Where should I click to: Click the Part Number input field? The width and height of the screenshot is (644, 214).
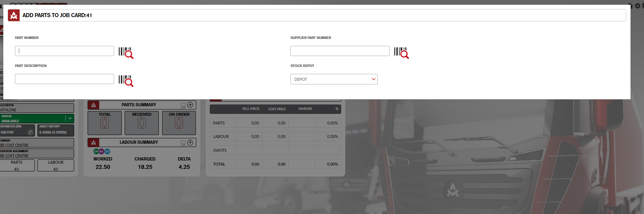coord(64,51)
